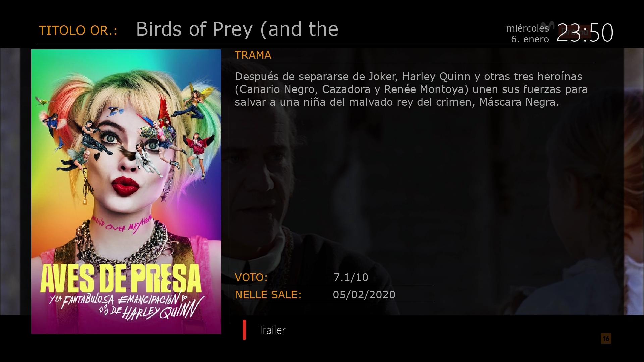The height and width of the screenshot is (362, 644).
Task: Click the 16 age rating badge
Action: click(606, 338)
